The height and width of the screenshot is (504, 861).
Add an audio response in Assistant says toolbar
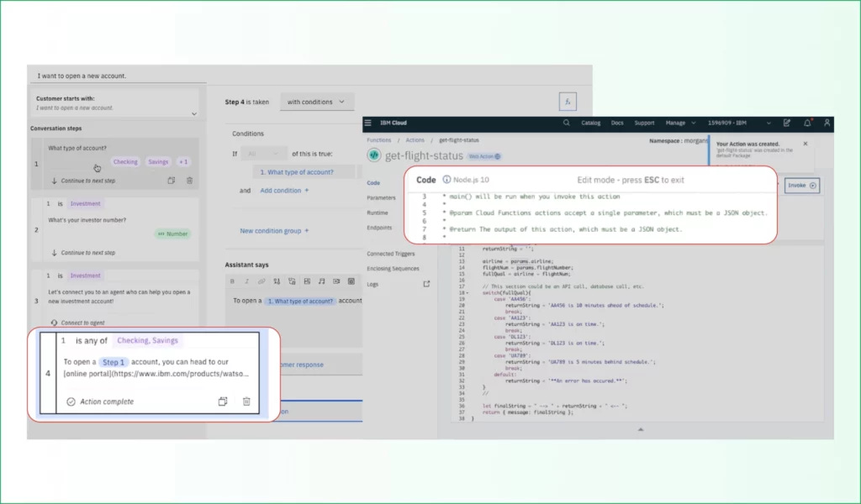pyautogui.click(x=322, y=281)
